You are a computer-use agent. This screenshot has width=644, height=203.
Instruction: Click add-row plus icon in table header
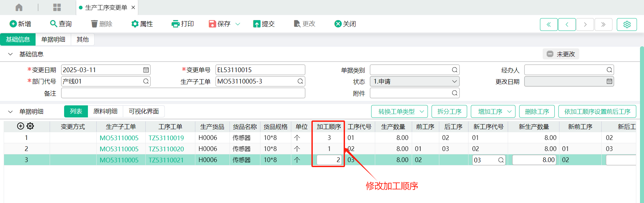coord(20,126)
